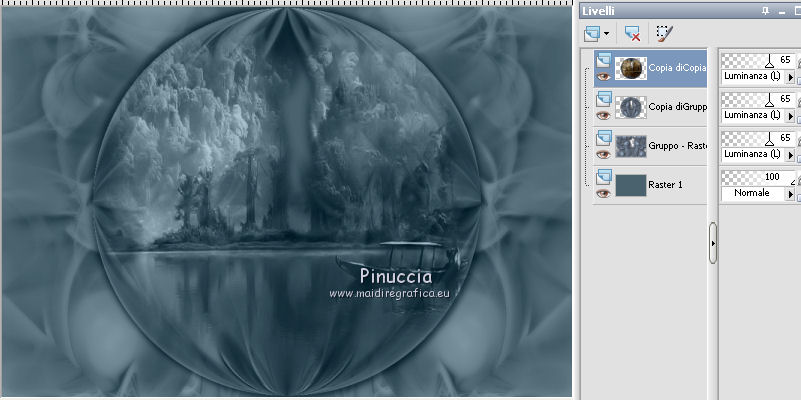Hide the Copia diCopia layer via its eye icon
Screen dimensions: 801x400
(x=603, y=77)
